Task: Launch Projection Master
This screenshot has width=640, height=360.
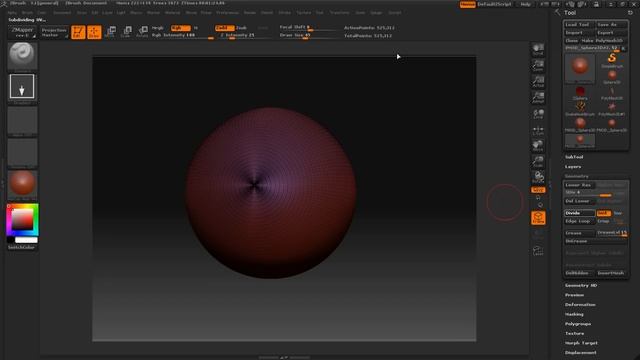Action: pos(54,32)
